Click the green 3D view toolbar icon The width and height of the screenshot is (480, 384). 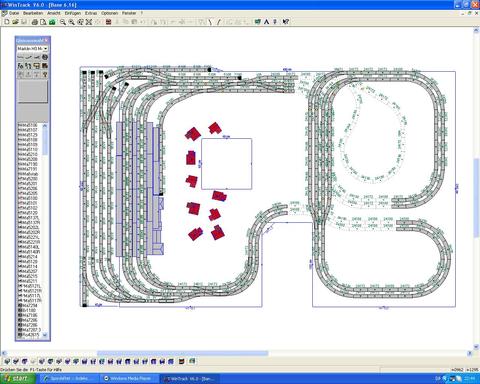[52, 22]
